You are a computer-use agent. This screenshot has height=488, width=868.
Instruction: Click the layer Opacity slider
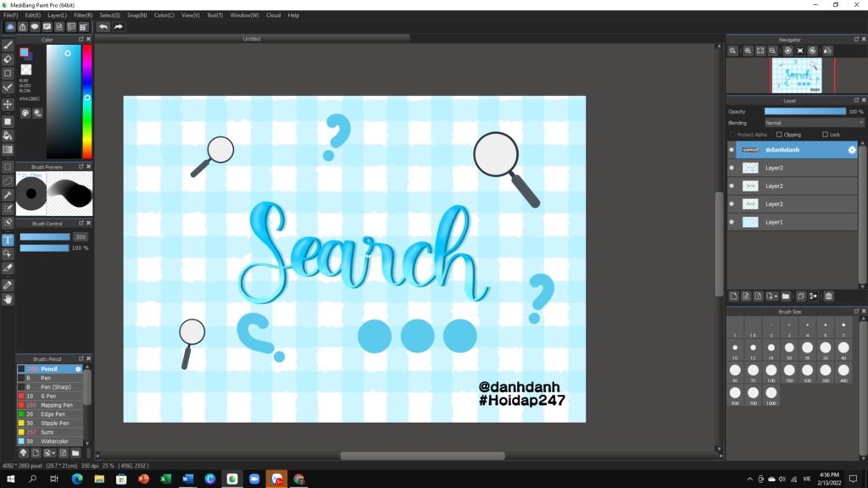(805, 112)
